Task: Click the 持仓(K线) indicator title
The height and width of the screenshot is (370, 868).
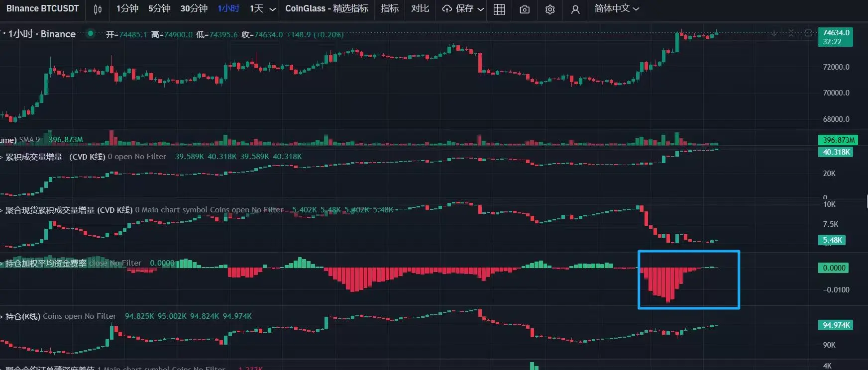Action: [x=23, y=316]
